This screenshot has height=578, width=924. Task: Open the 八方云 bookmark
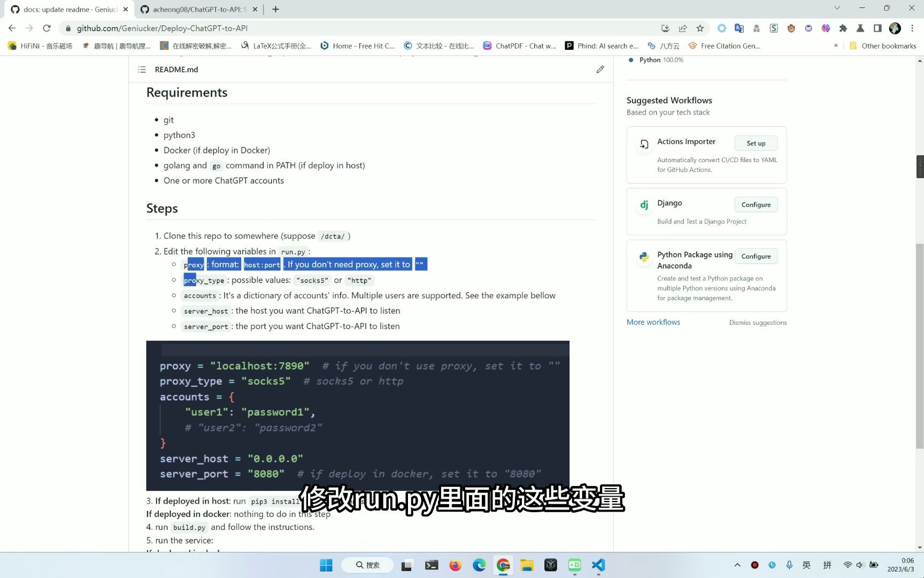(x=663, y=46)
